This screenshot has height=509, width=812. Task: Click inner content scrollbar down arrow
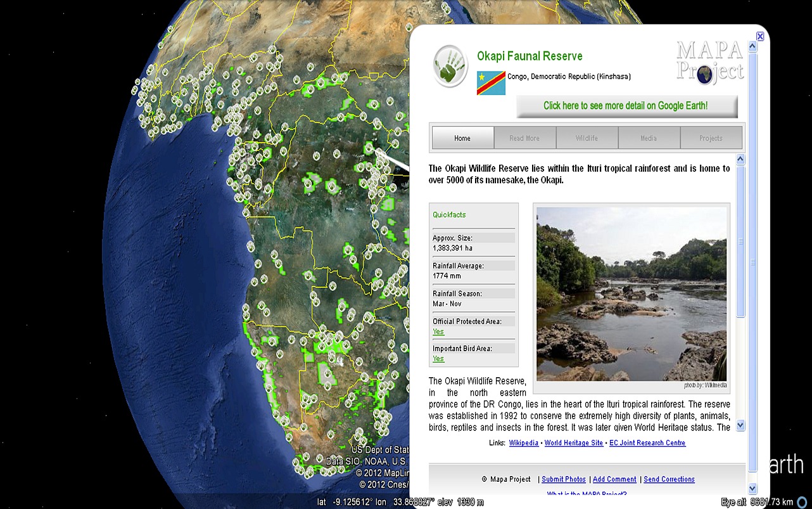pyautogui.click(x=741, y=425)
